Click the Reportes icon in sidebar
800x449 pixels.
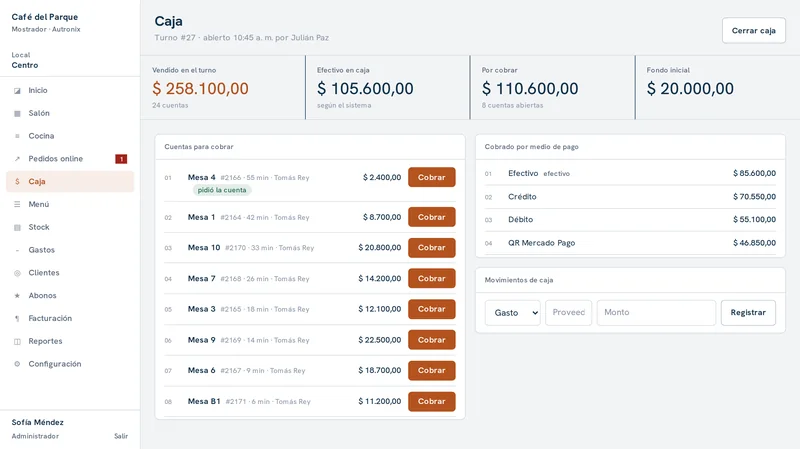click(x=17, y=341)
